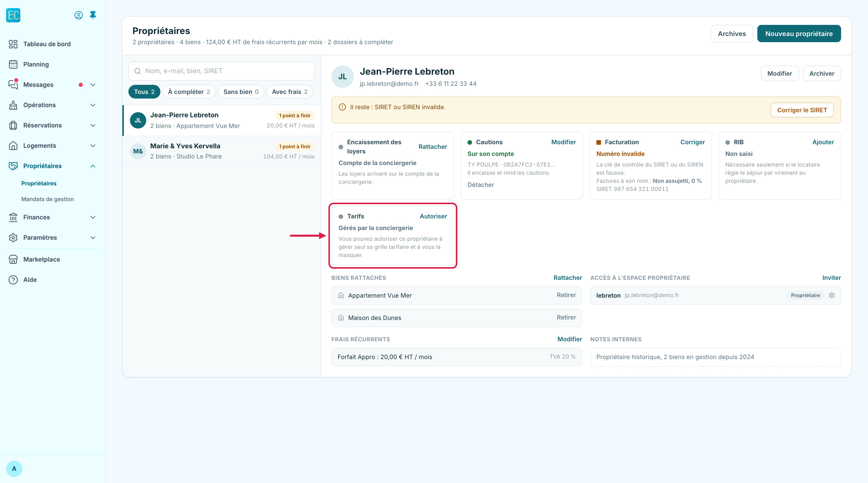Expand the Messages menu chevron
The width and height of the screenshot is (868, 483).
[93, 85]
